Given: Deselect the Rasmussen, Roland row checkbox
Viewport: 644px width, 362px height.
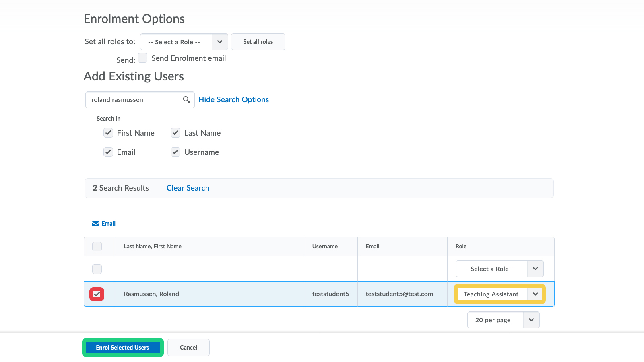Looking at the screenshot, I should [x=97, y=294].
